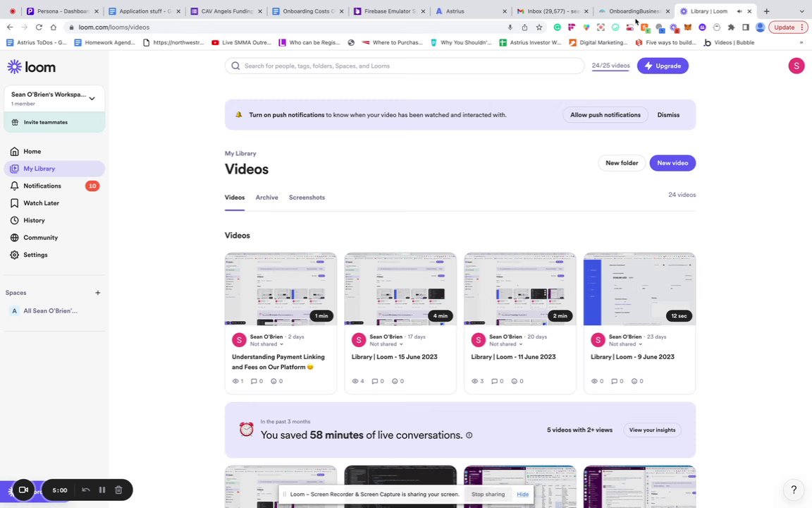Restart recording with undo arrow icon
The width and height of the screenshot is (812, 508).
pos(86,490)
